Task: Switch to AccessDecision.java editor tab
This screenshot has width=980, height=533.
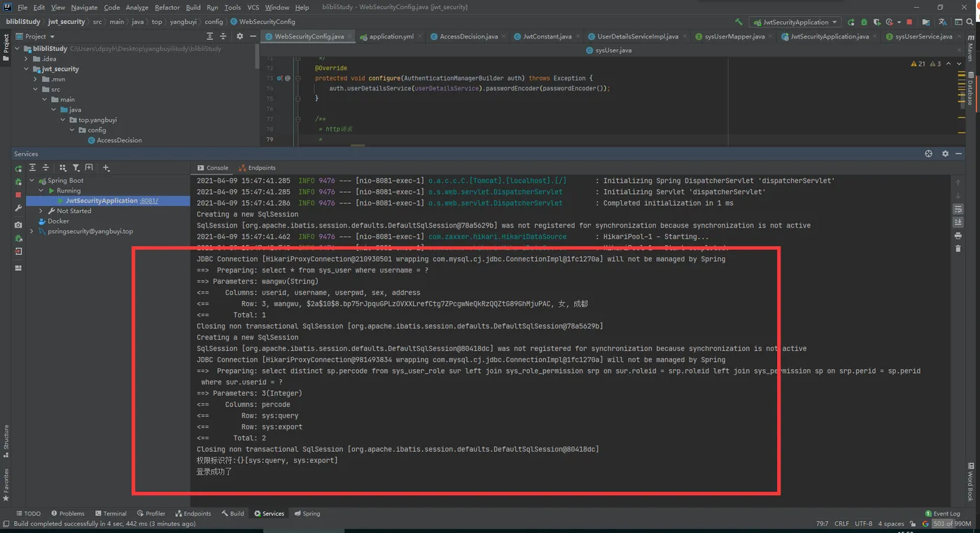Action: (468, 36)
